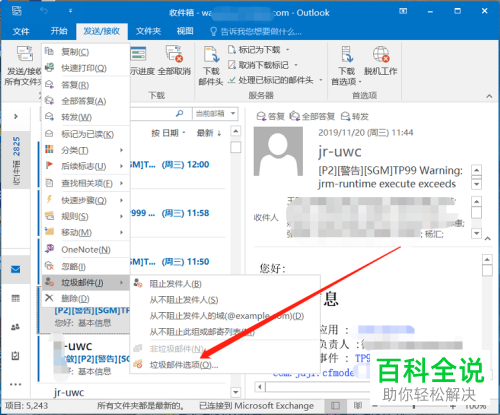Collapse the ribbon with the chevron
This screenshot has width=500, height=415.
tap(489, 96)
